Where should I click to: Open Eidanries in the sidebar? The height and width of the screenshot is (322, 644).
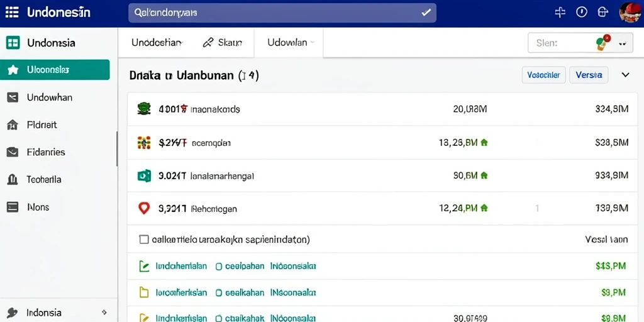pyautogui.click(x=46, y=152)
